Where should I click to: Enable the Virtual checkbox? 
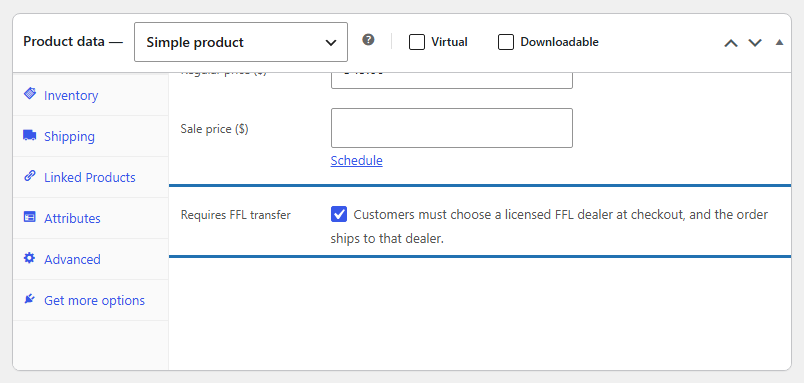click(x=417, y=42)
